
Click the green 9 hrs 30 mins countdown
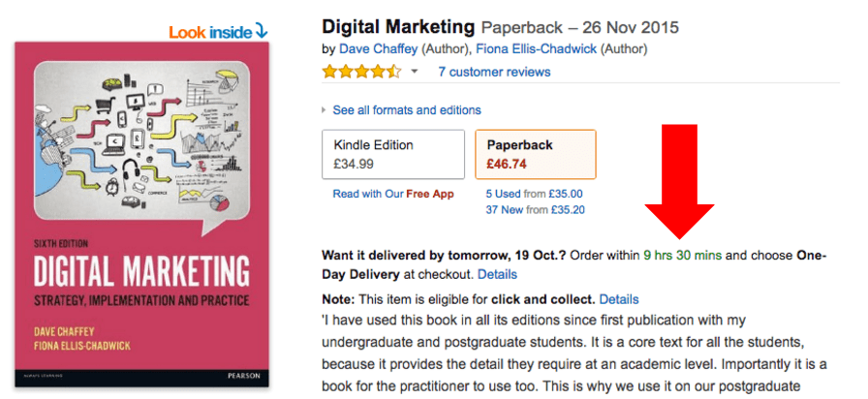click(x=682, y=256)
